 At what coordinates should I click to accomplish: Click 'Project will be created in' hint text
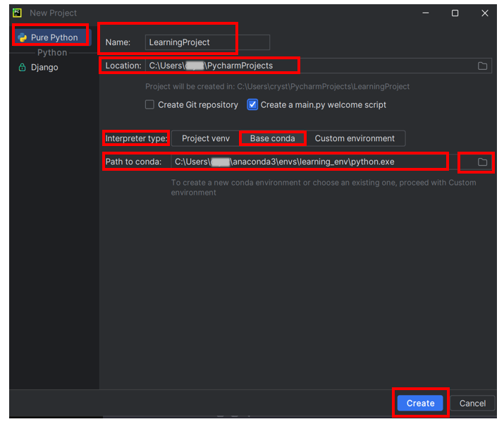point(277,87)
